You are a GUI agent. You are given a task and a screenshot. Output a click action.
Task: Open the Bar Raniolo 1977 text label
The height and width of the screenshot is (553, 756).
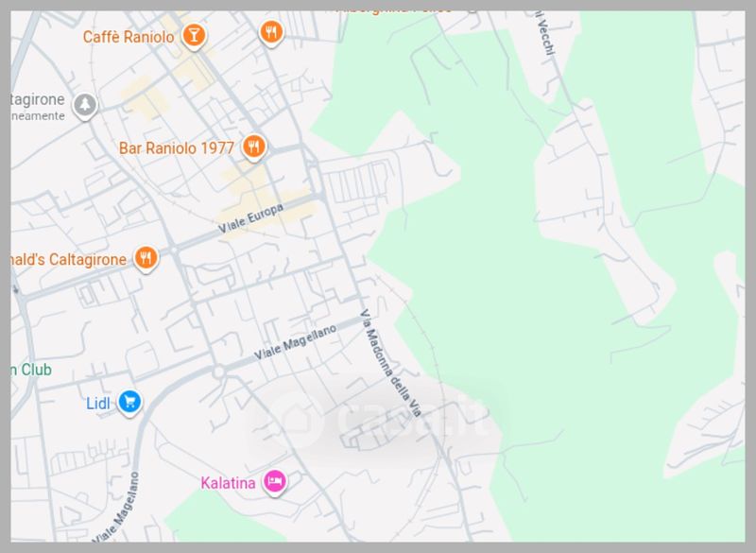[x=177, y=148]
